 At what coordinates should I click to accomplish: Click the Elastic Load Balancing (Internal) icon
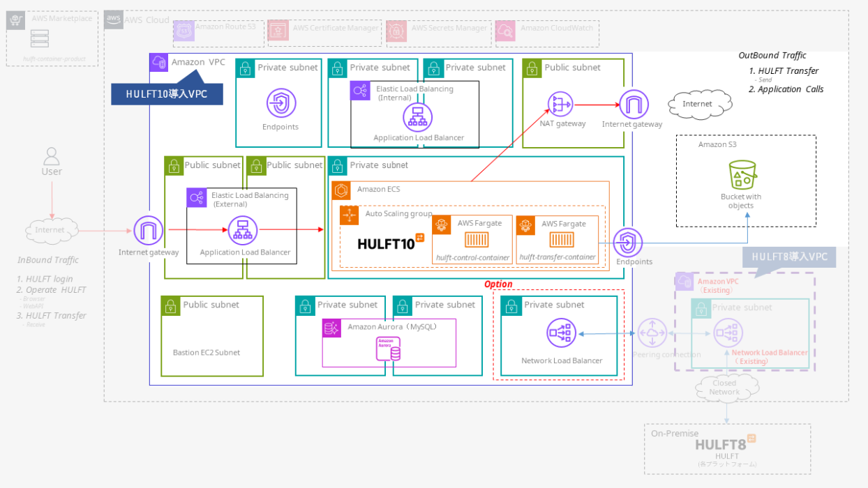click(x=360, y=91)
